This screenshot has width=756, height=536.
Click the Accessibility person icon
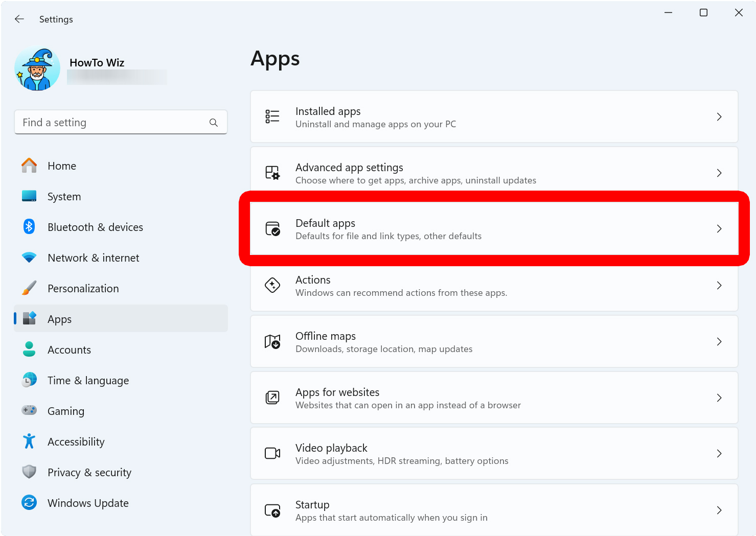pos(29,441)
